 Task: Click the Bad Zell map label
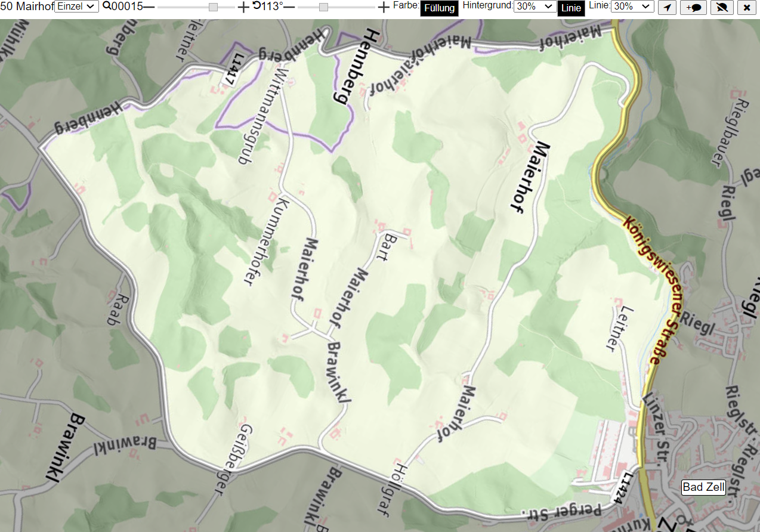[704, 487]
